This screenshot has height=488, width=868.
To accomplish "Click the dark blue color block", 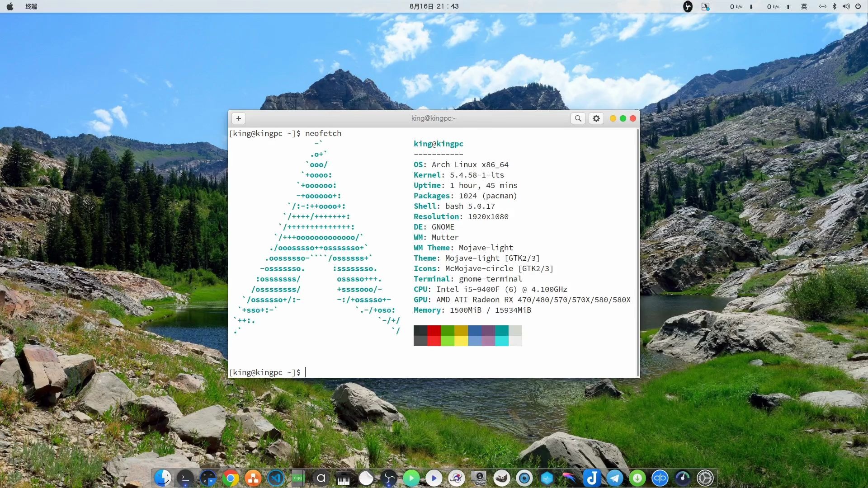I will (x=475, y=330).
